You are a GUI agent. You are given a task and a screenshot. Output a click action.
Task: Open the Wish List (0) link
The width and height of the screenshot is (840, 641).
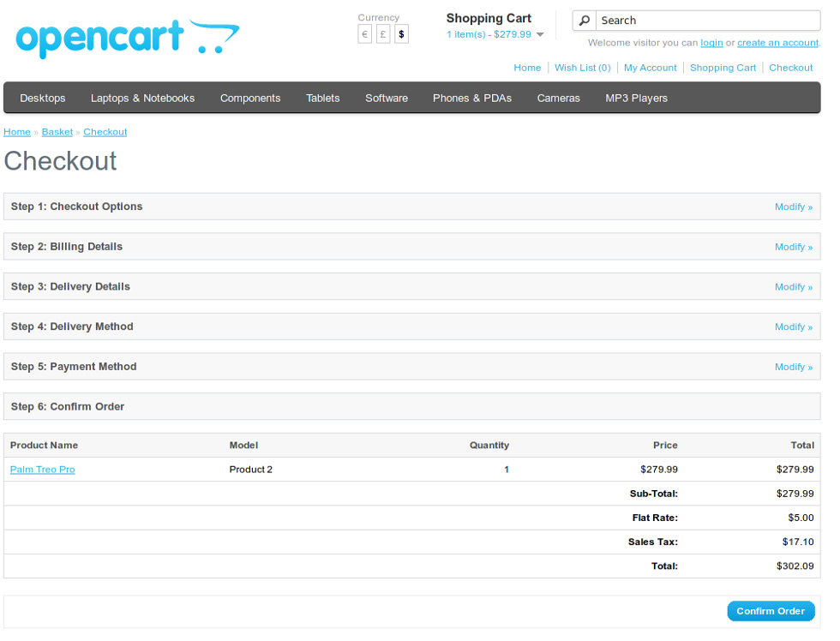(582, 68)
